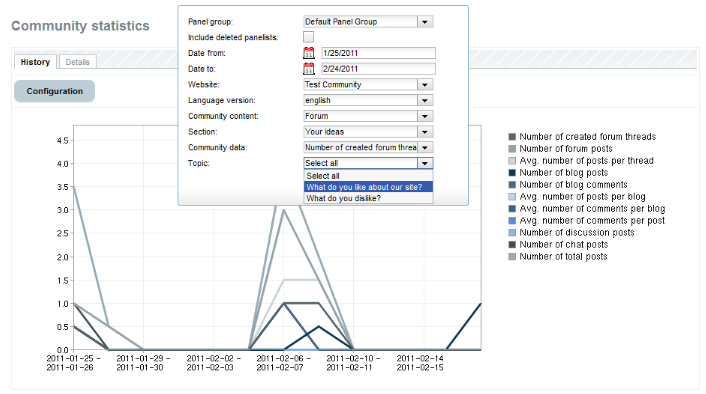Select legend swatch for posts per thread
Screen dimensions: 706x394
[x=512, y=161]
